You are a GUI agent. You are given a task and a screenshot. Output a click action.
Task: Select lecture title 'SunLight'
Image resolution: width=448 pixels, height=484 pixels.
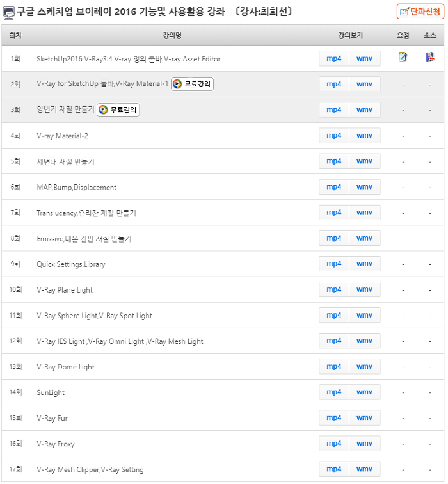click(51, 392)
